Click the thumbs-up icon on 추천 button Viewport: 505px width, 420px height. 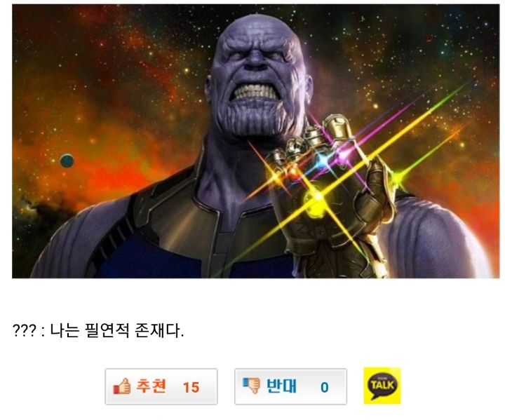pyautogui.click(x=122, y=386)
